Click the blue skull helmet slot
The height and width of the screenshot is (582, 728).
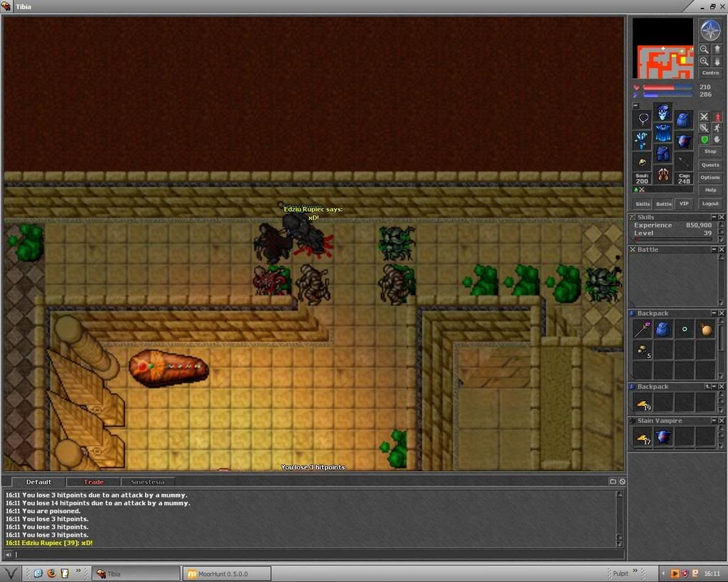click(x=663, y=112)
